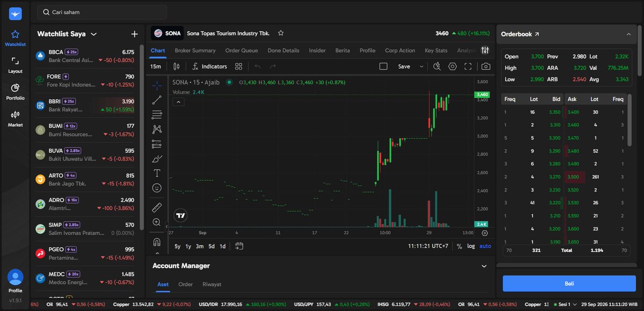Screen dimensions: 644x311
Task: Open the Layout sidebar section
Action: (x=15, y=65)
